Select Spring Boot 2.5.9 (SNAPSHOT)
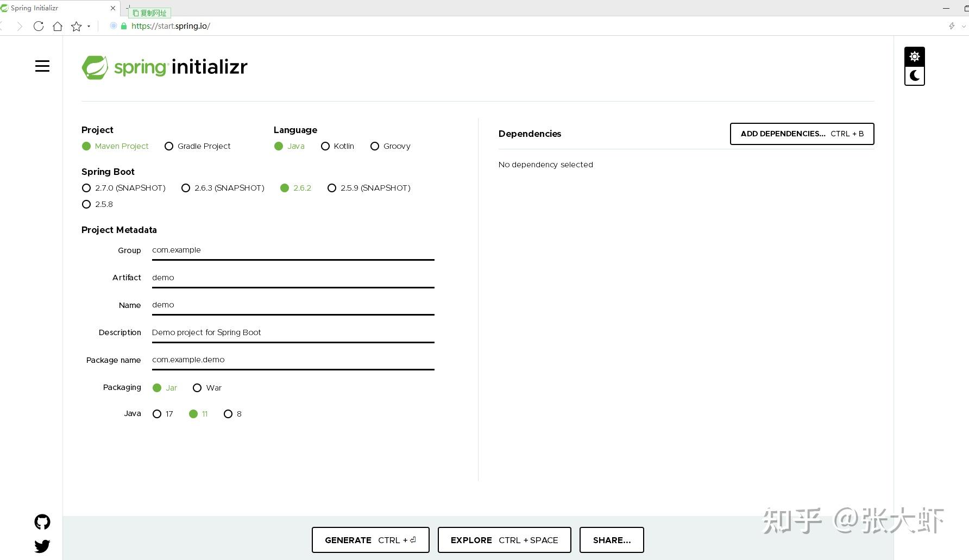The image size is (969, 560). pos(369,188)
